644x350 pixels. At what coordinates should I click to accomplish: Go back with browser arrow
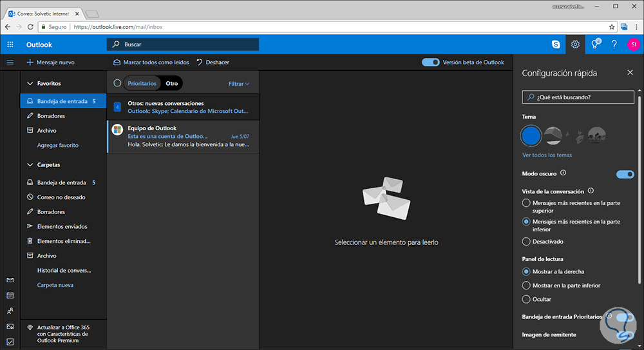tap(8, 26)
